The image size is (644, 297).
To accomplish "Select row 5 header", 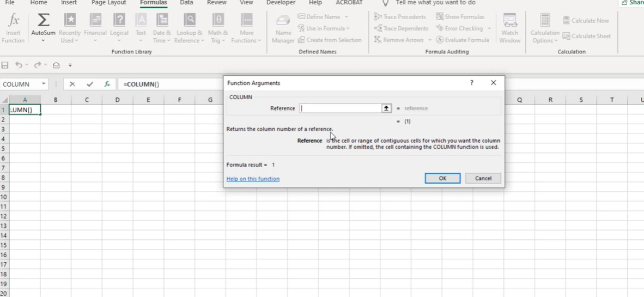I will 3,148.
